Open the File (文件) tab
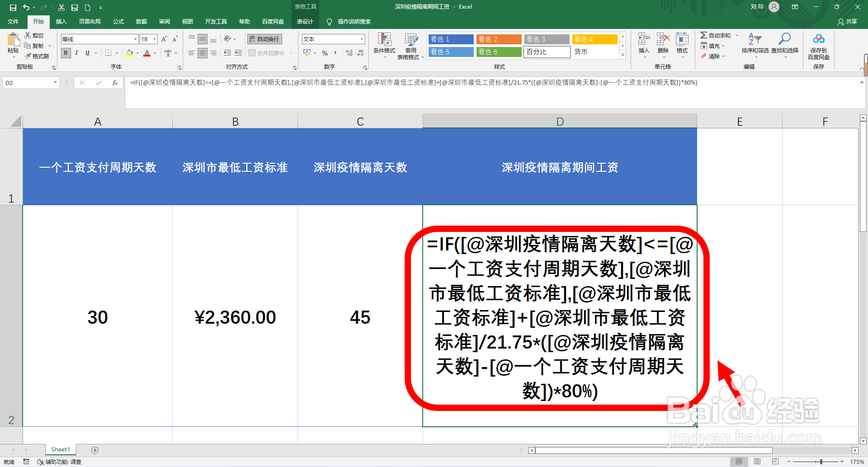Image resolution: width=868 pixels, height=467 pixels. [x=13, y=22]
